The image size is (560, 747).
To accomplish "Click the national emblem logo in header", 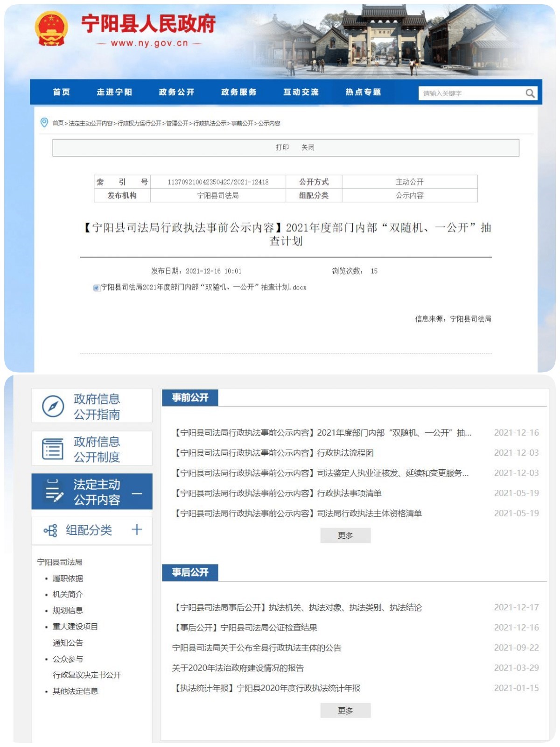I will tap(51, 29).
